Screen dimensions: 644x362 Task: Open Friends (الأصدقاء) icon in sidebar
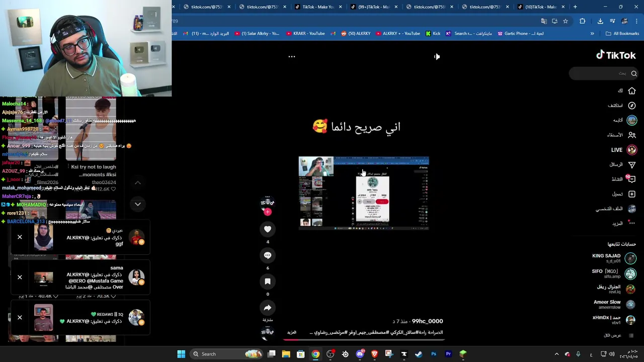tap(632, 135)
